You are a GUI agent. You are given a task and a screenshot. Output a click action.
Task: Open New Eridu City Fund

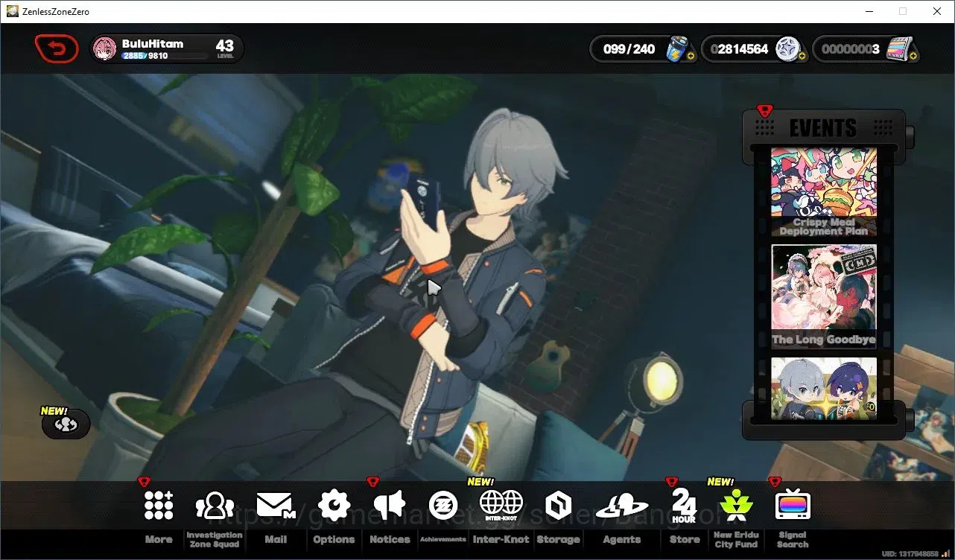click(736, 506)
